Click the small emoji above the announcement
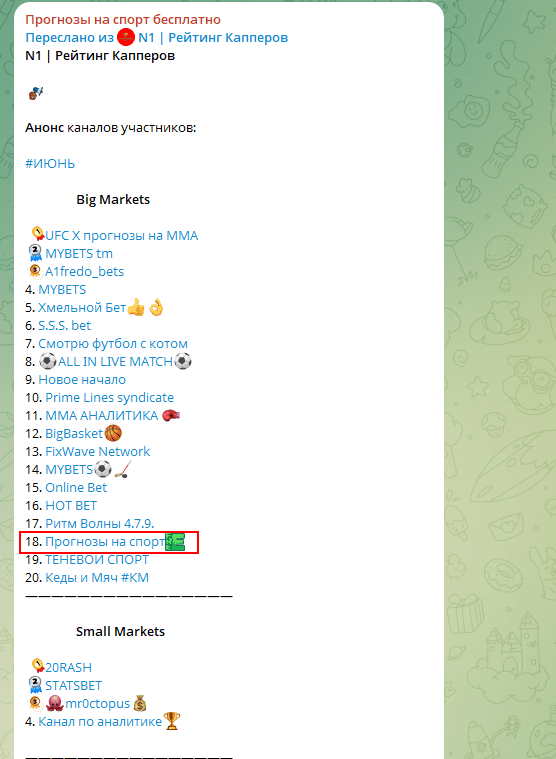Image resolution: width=556 pixels, height=759 pixels. (36, 92)
